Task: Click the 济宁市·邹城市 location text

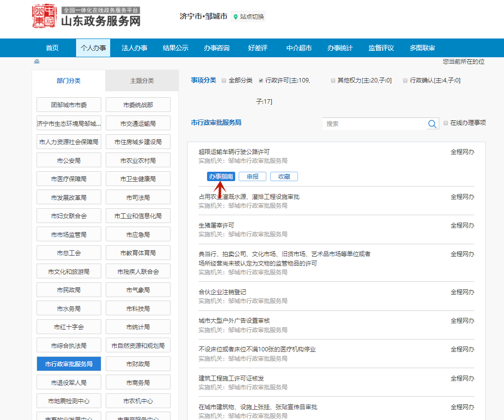Action: [x=204, y=16]
